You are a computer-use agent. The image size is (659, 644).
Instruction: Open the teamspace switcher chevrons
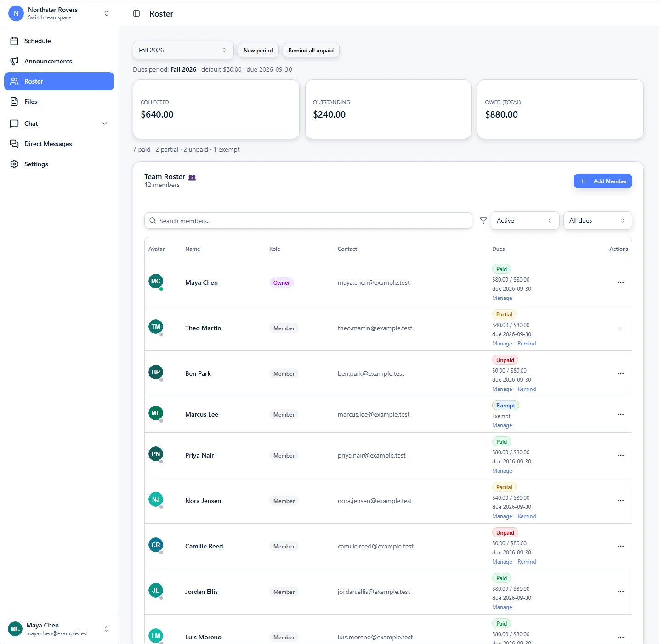pyautogui.click(x=107, y=13)
